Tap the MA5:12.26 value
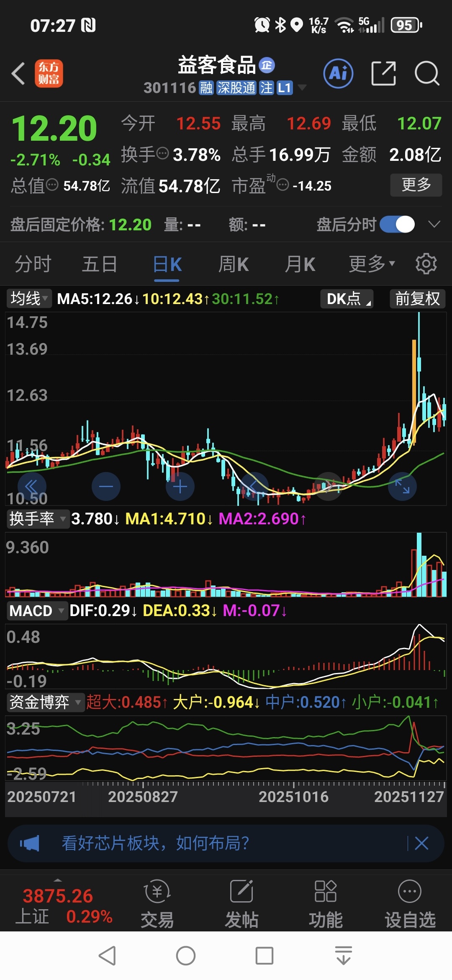The image size is (452, 980). click(x=98, y=299)
